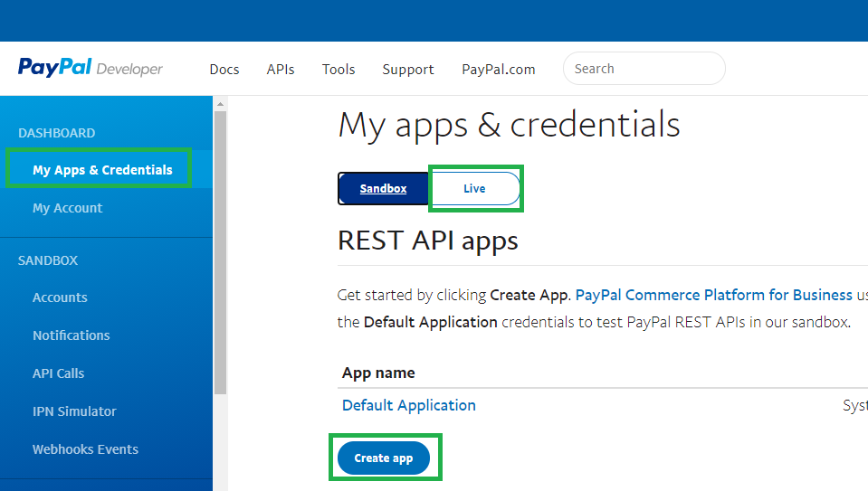Open the Default Application app

pos(408,405)
